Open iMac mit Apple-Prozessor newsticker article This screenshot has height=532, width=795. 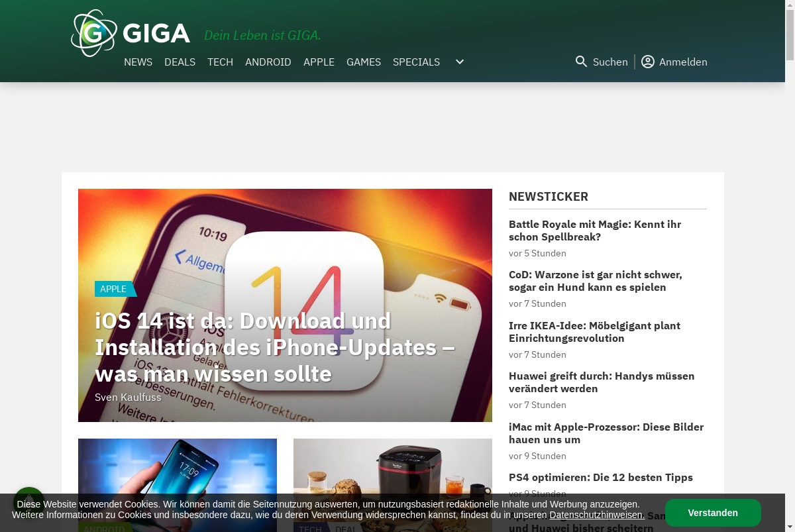(x=606, y=433)
